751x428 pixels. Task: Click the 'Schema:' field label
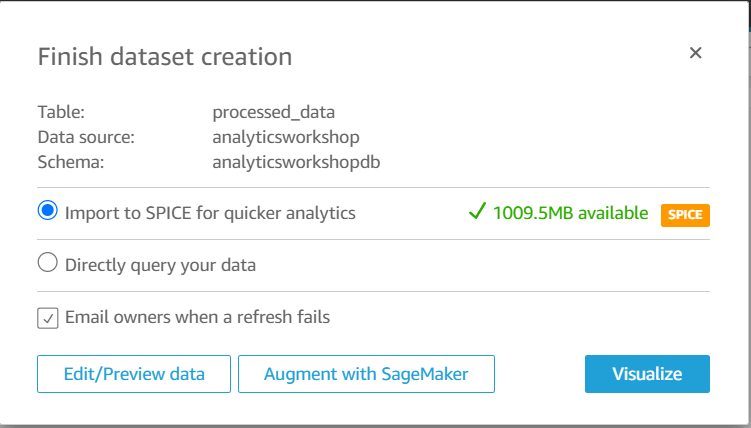pos(71,162)
